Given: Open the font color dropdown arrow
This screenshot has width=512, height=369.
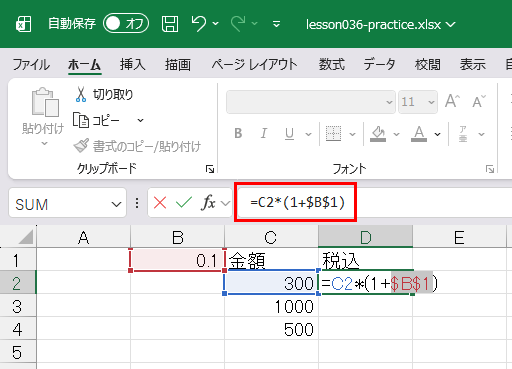Looking at the screenshot, I should (438, 134).
